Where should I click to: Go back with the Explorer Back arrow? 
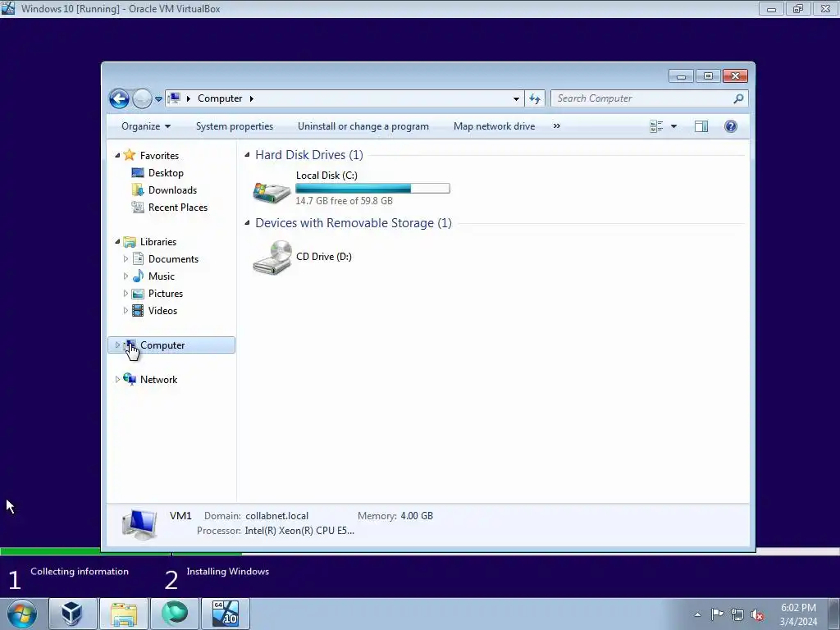[119, 98]
